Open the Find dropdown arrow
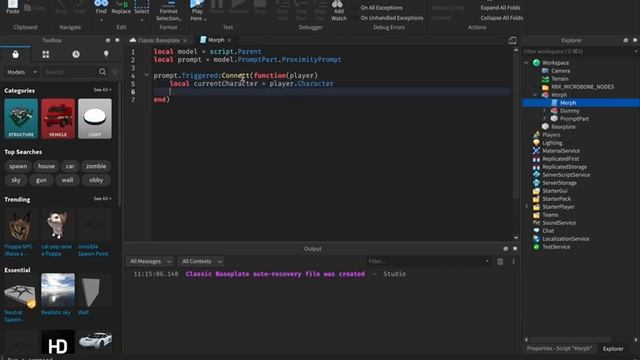The height and width of the screenshot is (360, 640). click(101, 20)
